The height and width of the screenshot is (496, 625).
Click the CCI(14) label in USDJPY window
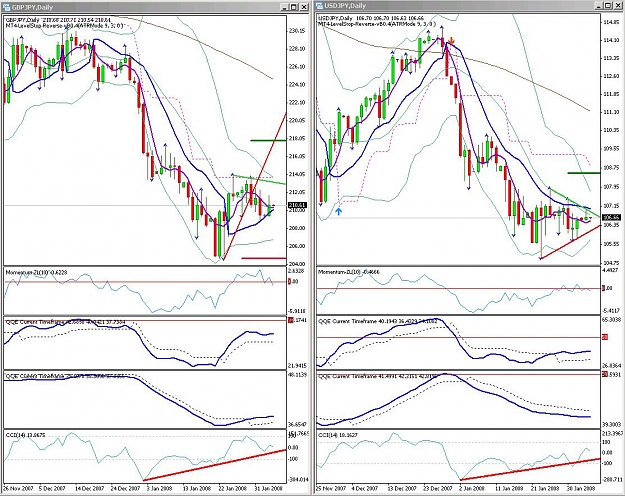click(x=327, y=435)
